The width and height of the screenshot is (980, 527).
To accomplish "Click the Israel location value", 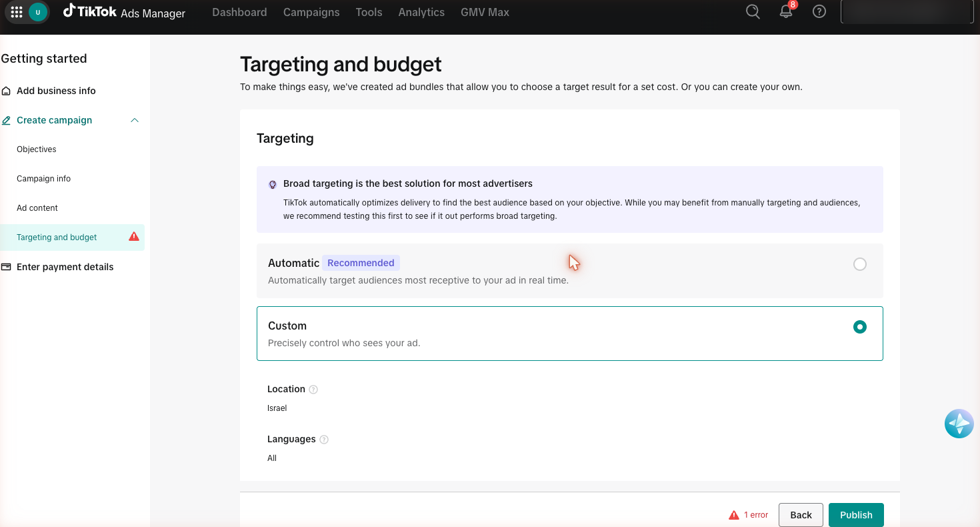I will [277, 408].
